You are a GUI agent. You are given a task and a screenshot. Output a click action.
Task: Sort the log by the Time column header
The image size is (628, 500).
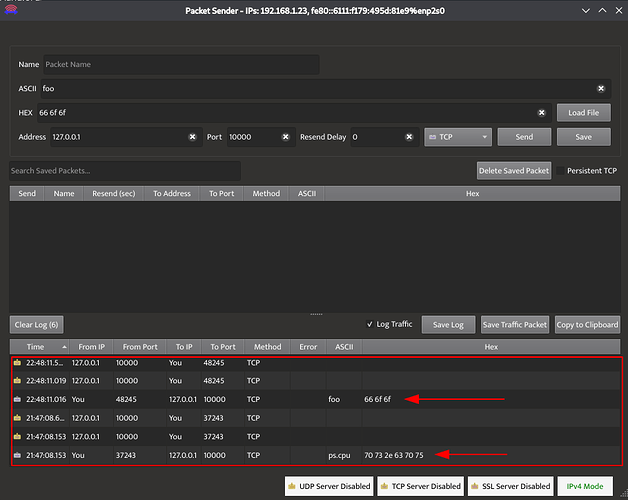click(x=36, y=347)
